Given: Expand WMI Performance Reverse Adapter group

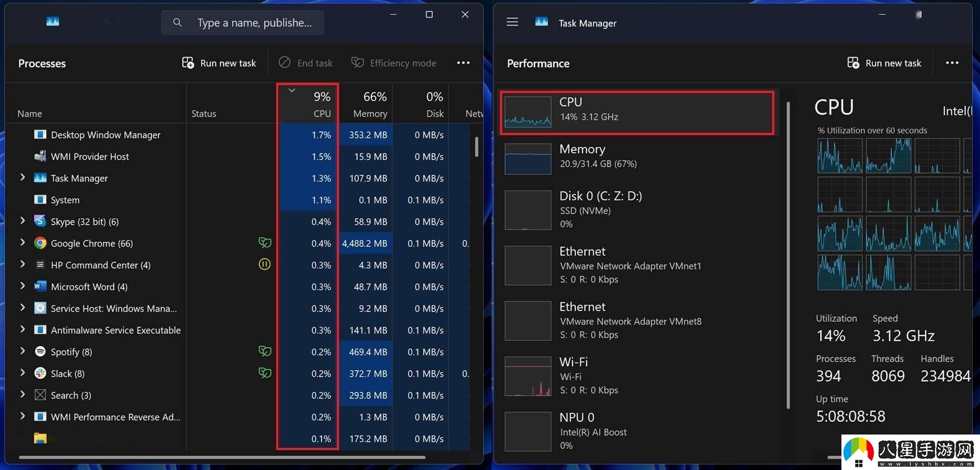Looking at the screenshot, I should click(23, 416).
